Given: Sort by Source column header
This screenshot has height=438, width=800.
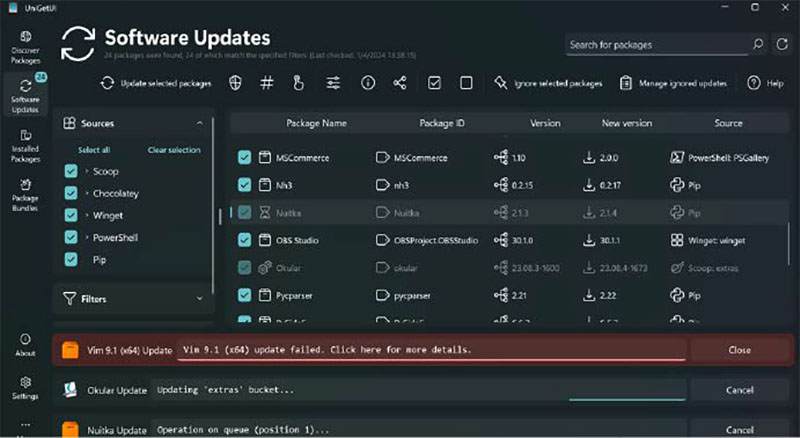Looking at the screenshot, I should coord(728,123).
